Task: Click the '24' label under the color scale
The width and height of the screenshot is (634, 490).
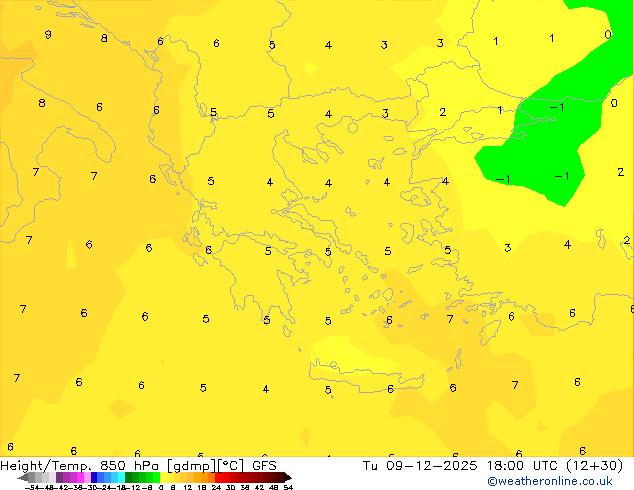Action: [x=216, y=487]
